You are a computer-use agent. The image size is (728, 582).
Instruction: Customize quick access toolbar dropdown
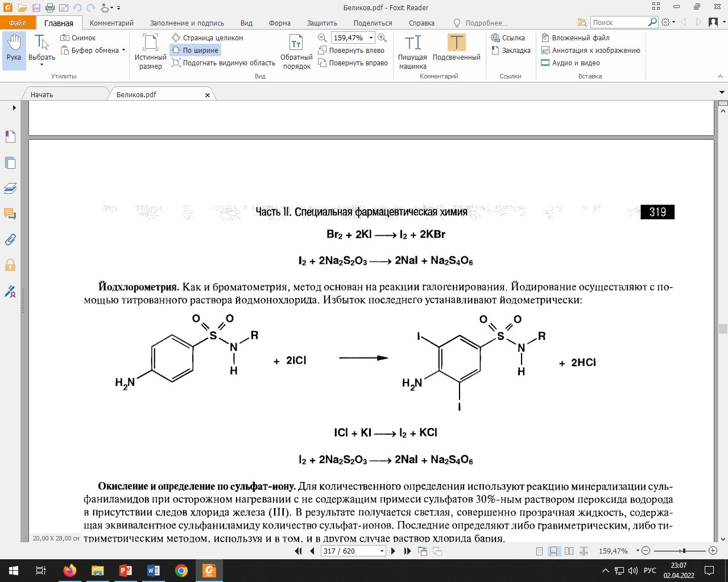(x=118, y=8)
